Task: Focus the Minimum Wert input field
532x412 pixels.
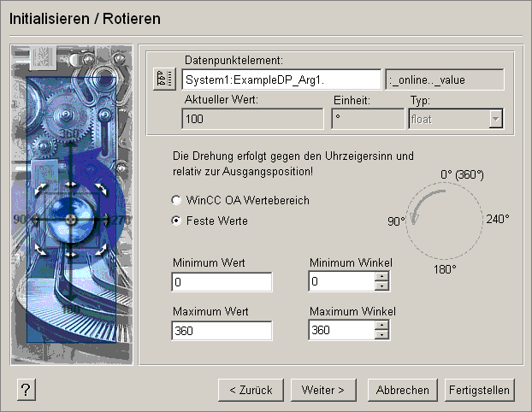Action: (222, 282)
